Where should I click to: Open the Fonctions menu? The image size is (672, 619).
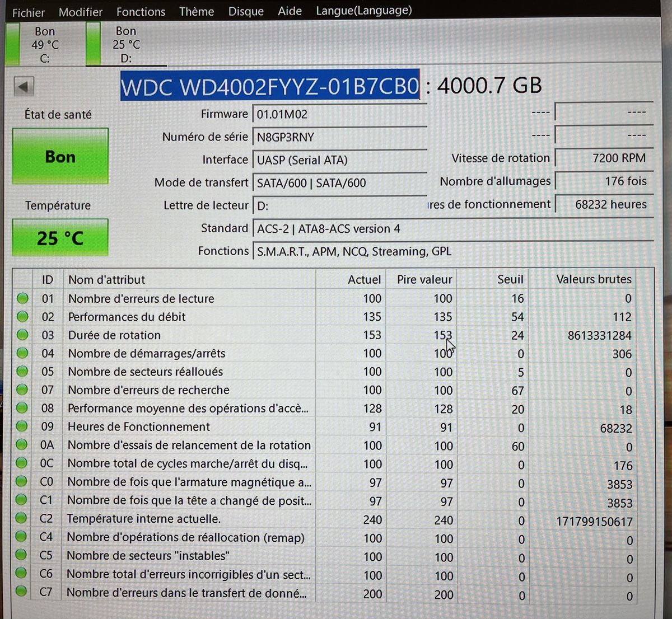coord(141,12)
